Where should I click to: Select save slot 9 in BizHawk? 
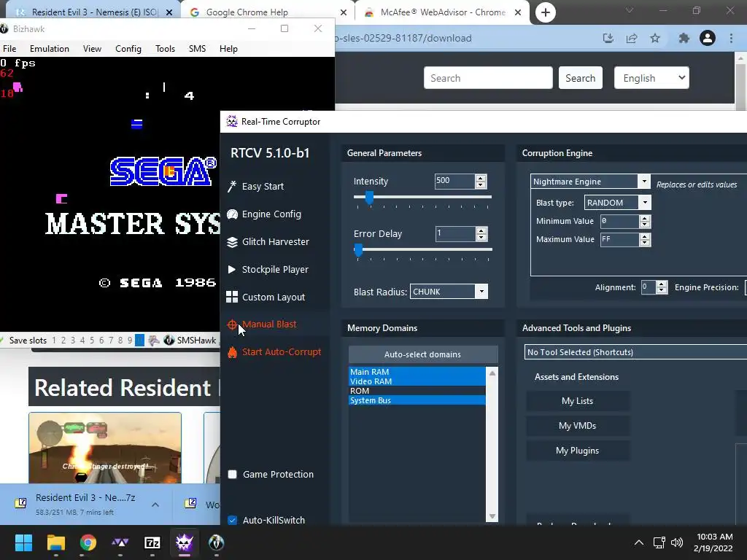click(130, 341)
